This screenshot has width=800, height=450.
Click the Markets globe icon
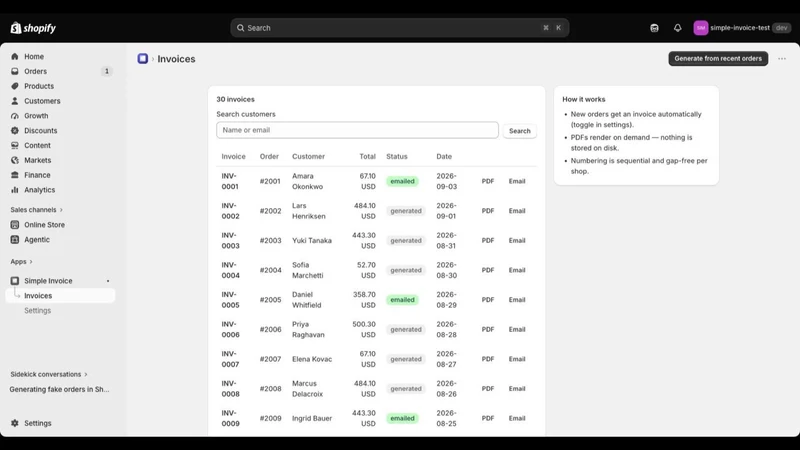click(15, 160)
